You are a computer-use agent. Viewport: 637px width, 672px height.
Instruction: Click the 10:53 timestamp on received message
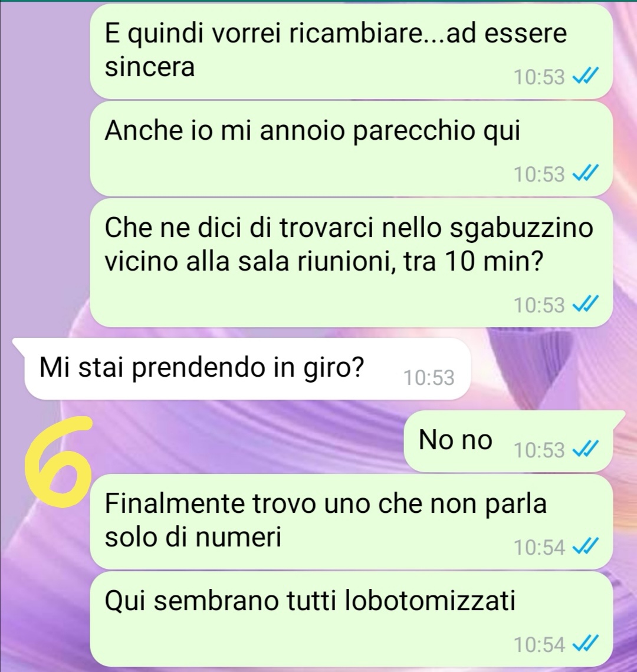tap(429, 378)
